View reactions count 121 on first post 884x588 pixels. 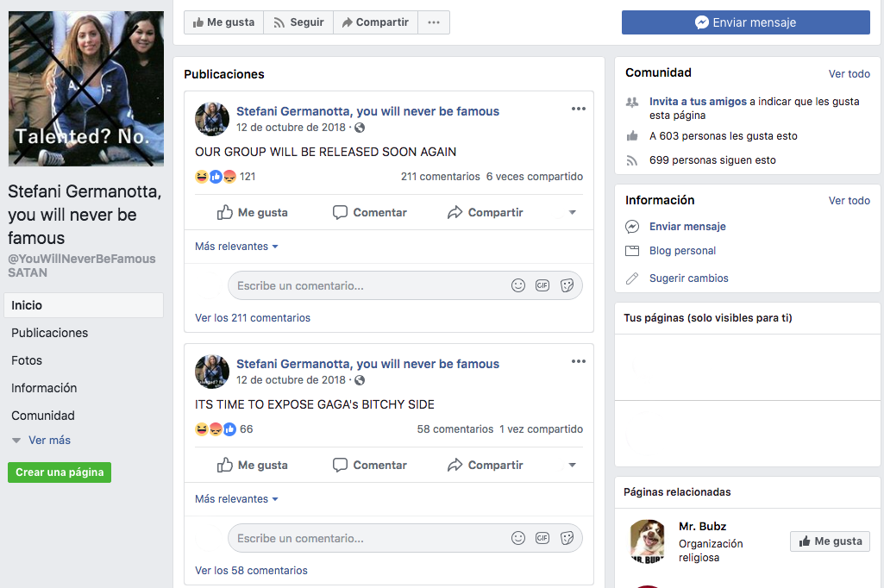pos(248,177)
